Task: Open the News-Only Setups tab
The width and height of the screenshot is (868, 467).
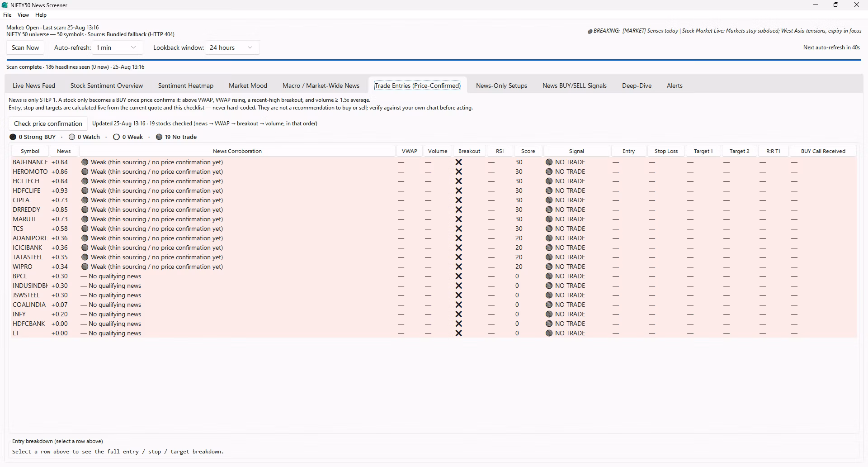Action: [501, 86]
